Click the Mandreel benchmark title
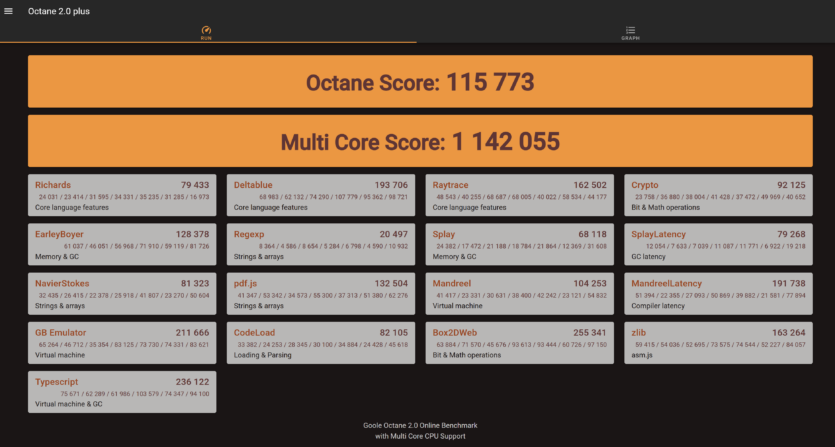Screen dimensions: 835x447 452,283
